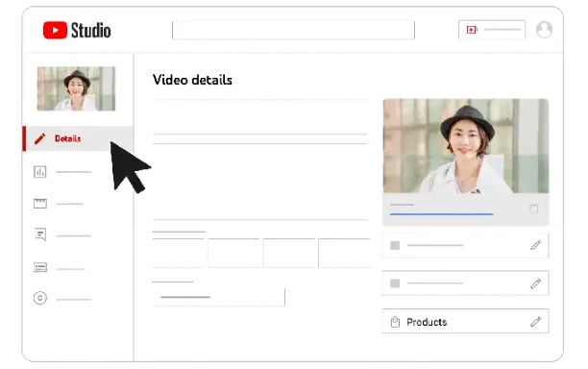Click the large video preview thumbnail
The image size is (588, 369).
[x=466, y=146]
